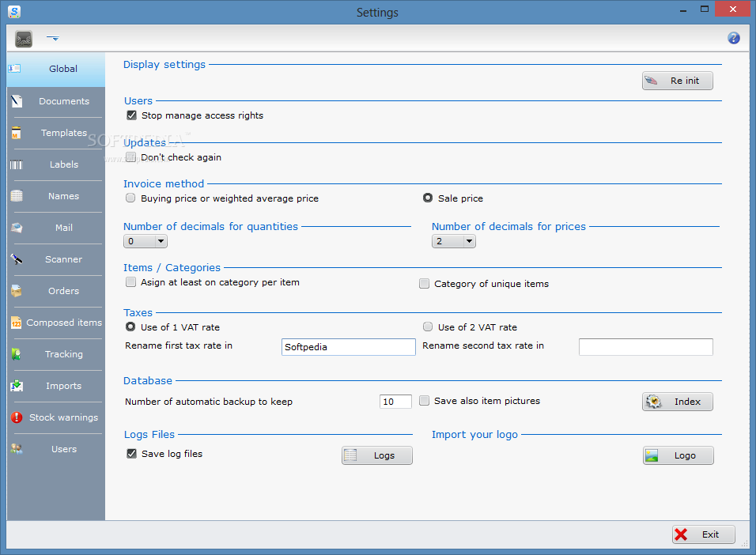
Task: Check Asign at least on category per item
Action: tap(130, 282)
